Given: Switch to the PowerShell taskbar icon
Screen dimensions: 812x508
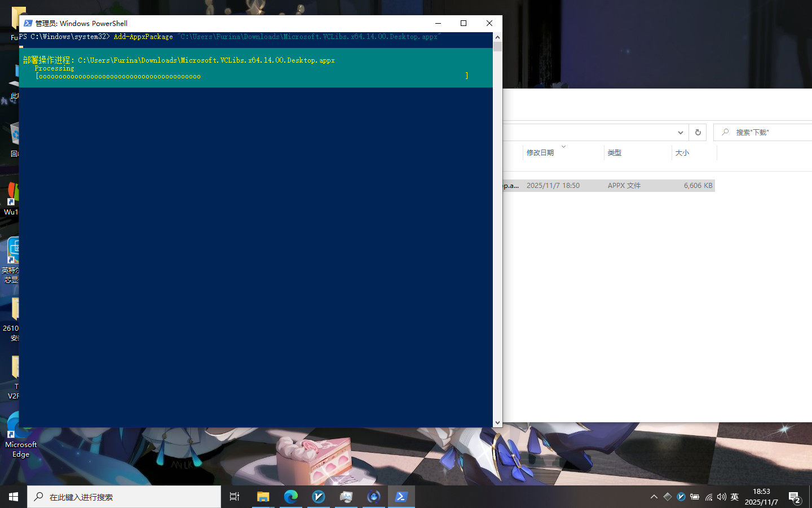Looking at the screenshot, I should (401, 497).
